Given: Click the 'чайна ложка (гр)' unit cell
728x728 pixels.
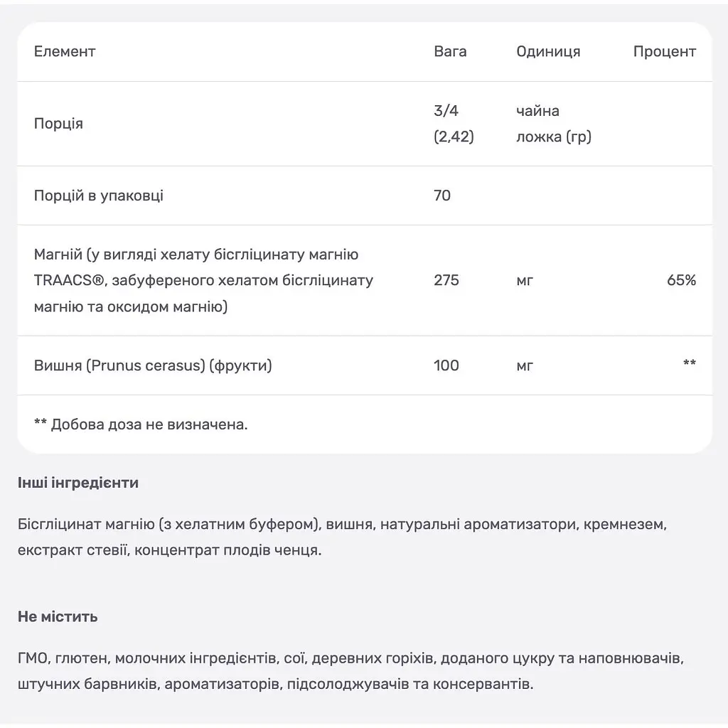Looking at the screenshot, I should [553, 124].
